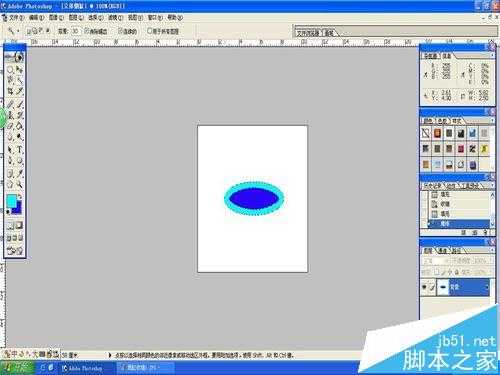Click the blue background color swatch
Image resolution: width=500 pixels, height=375 pixels.
(x=18, y=209)
